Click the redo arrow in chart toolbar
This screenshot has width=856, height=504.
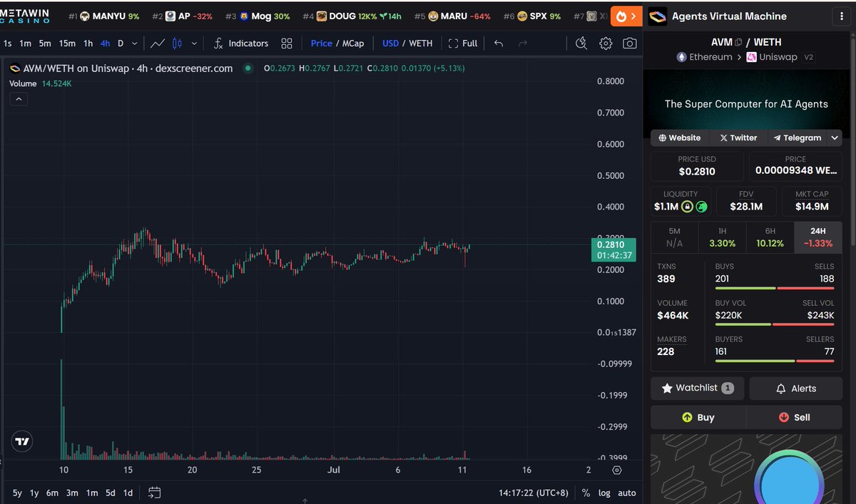523,43
